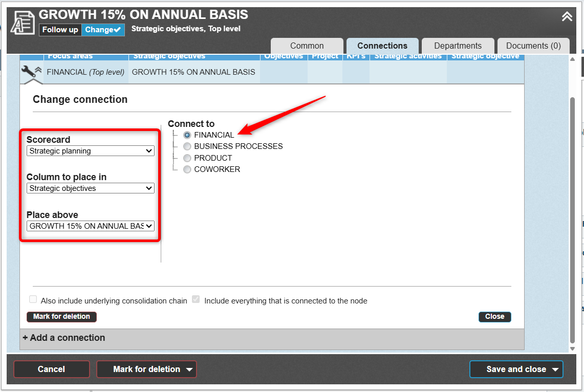Open the Place above dropdown
Viewport: 584px width, 392px height.
90,226
